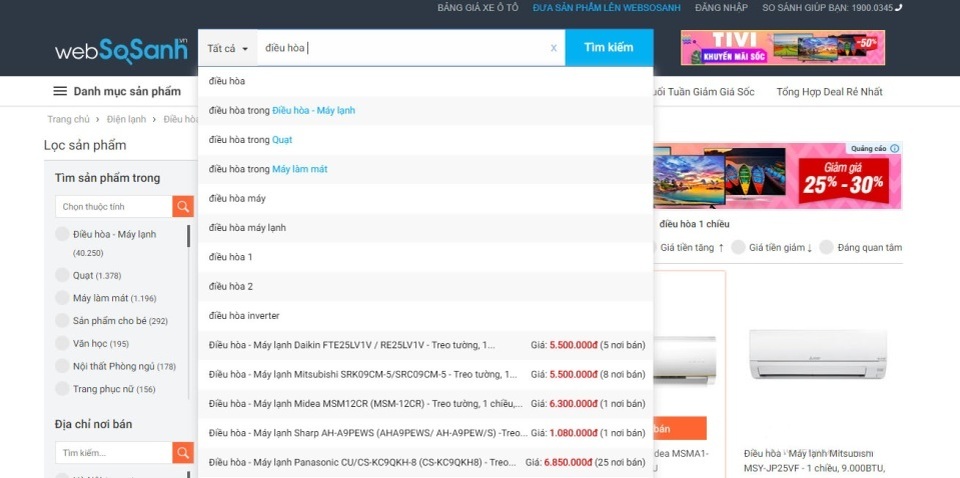960x478 pixels.
Task: Open Cuối Tuần Giảm Giá Sốc menu item
Action: (x=703, y=92)
